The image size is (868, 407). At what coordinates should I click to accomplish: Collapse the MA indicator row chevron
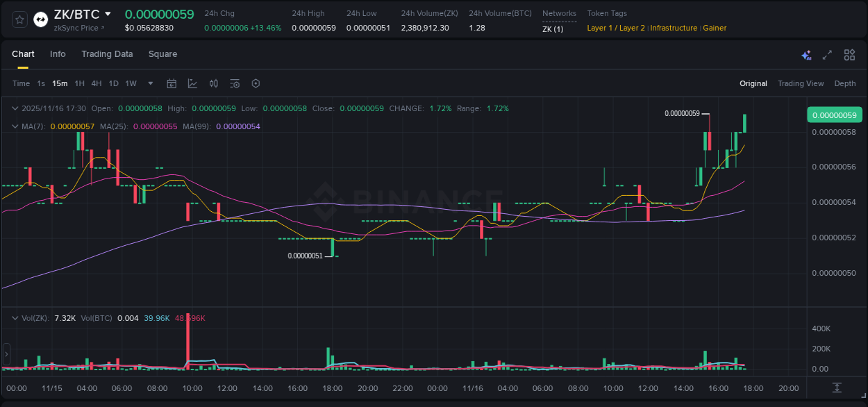tap(15, 126)
